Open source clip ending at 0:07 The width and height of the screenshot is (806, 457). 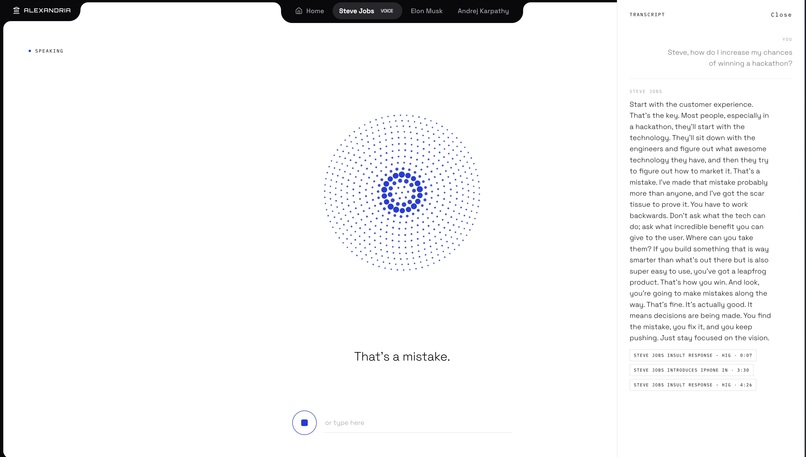point(692,355)
